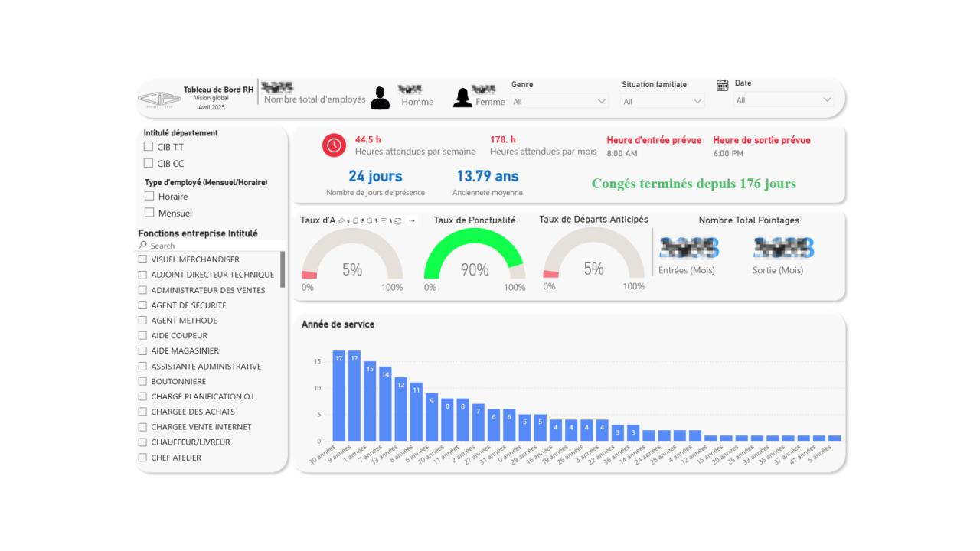Open the Genre dropdown

(560, 100)
